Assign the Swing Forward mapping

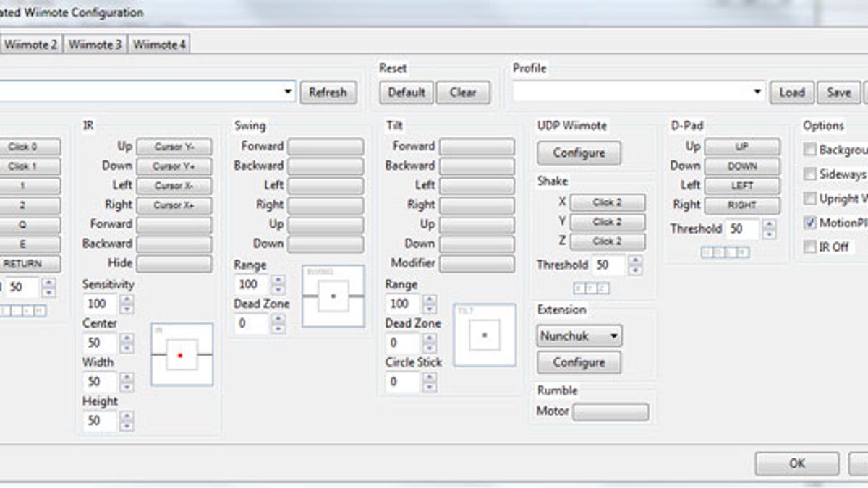pyautogui.click(x=325, y=147)
